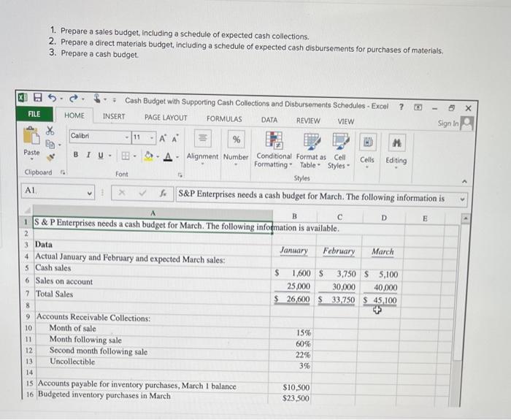Click the Cut scissors icon

coord(50,131)
